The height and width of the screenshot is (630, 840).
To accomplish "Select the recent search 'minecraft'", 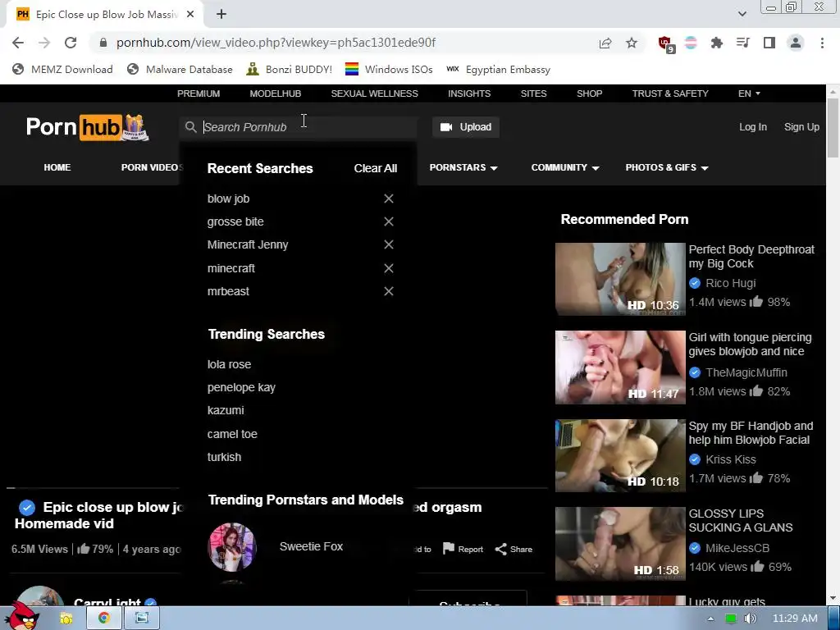I will (231, 268).
